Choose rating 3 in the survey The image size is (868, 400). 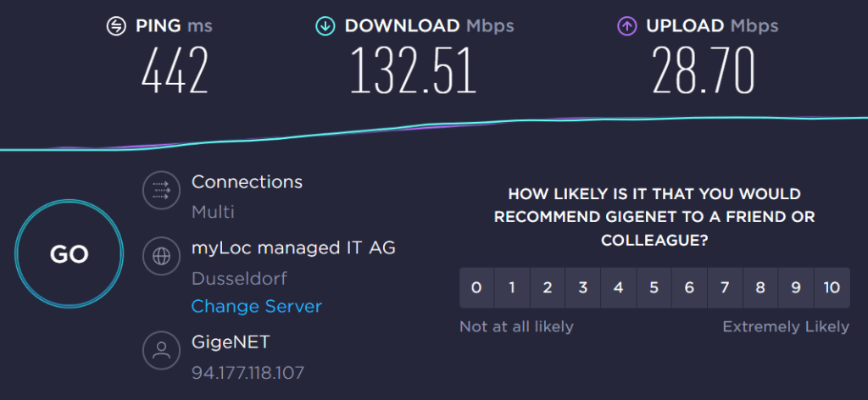coord(583,287)
